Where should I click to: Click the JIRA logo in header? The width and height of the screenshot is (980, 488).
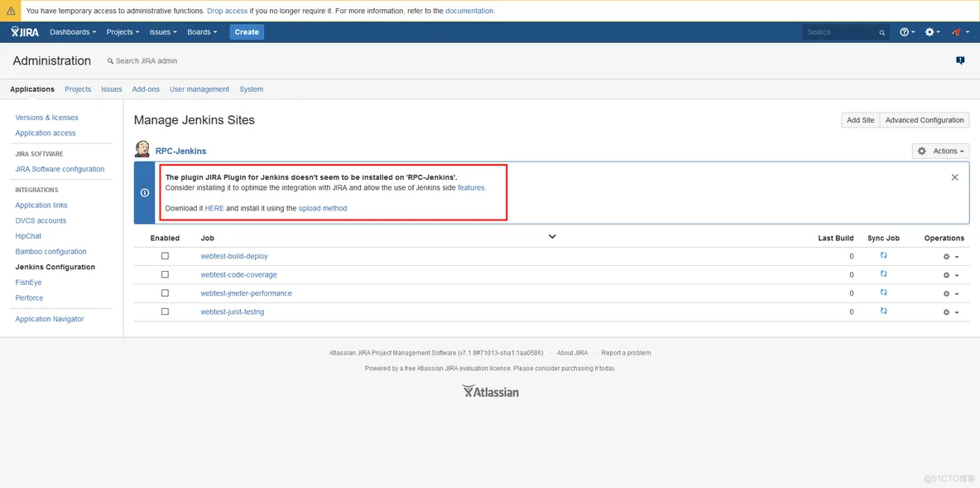[25, 32]
